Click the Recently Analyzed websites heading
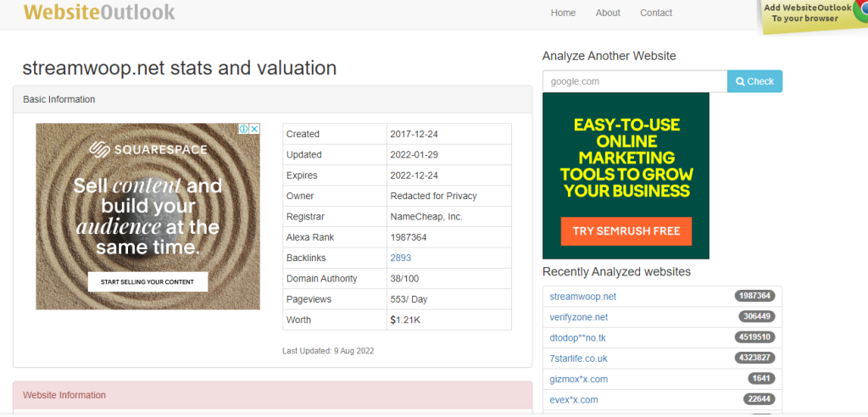Screen dimensions: 868x417 [617, 272]
